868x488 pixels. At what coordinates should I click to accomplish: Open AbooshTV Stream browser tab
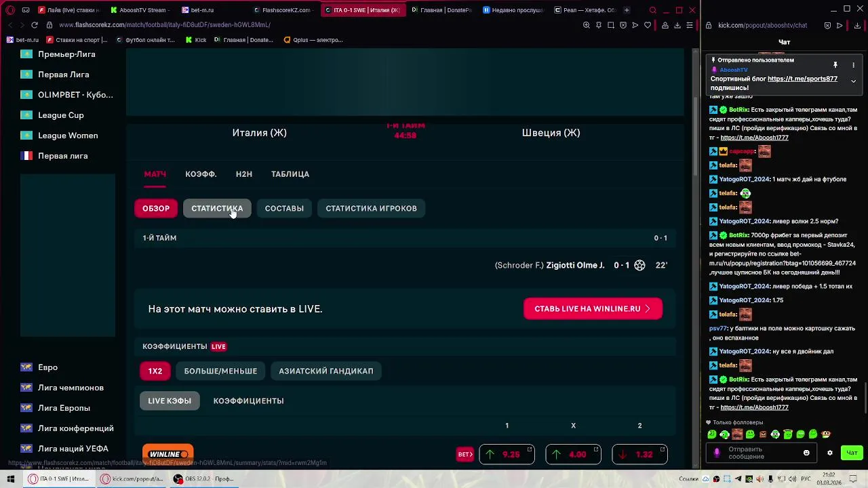139,10
